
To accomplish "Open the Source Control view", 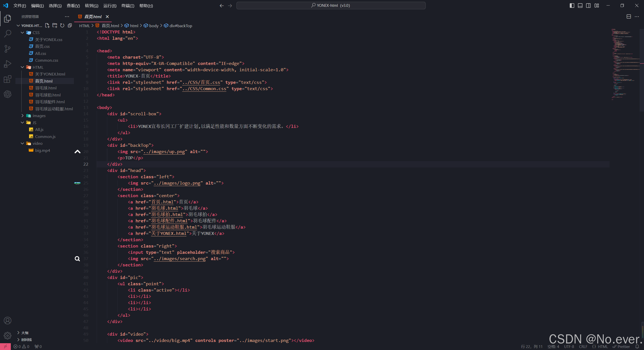I will [x=8, y=49].
